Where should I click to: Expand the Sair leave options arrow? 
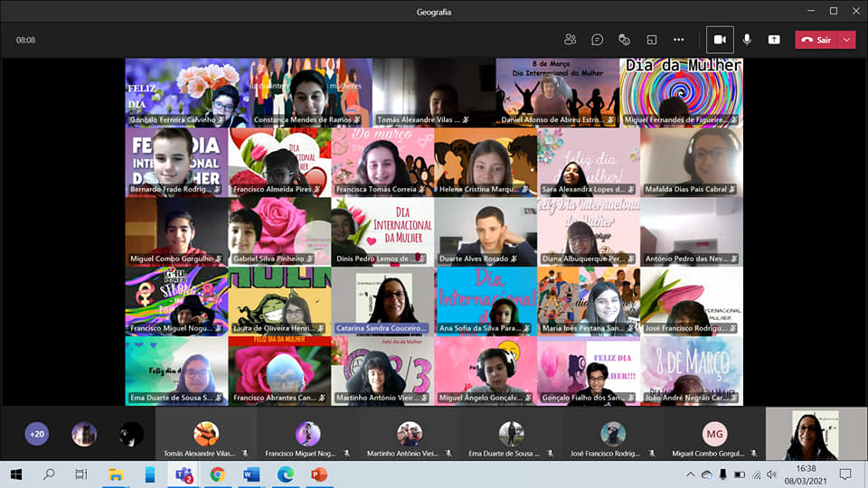[846, 40]
